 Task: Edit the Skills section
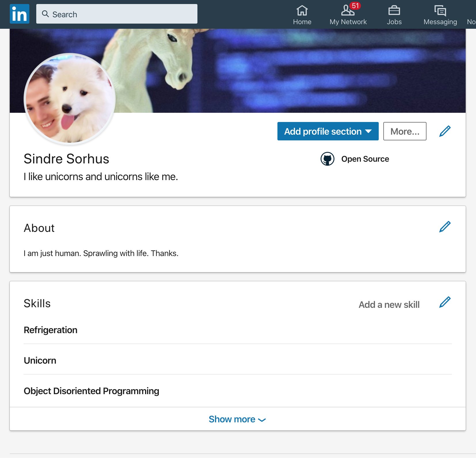coord(444,302)
